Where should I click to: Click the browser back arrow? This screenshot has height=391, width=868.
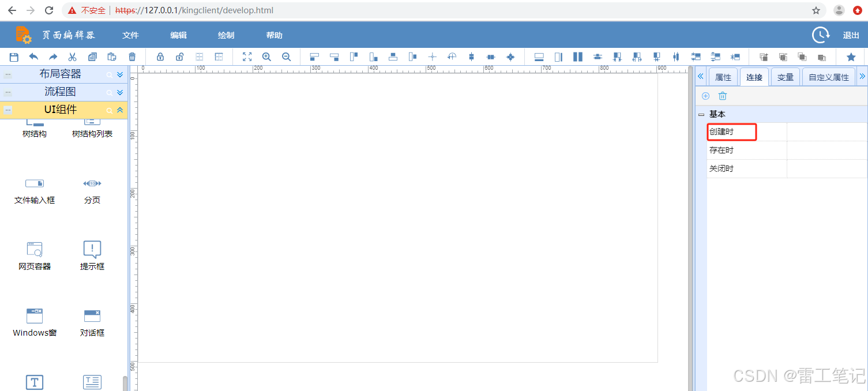pos(12,10)
